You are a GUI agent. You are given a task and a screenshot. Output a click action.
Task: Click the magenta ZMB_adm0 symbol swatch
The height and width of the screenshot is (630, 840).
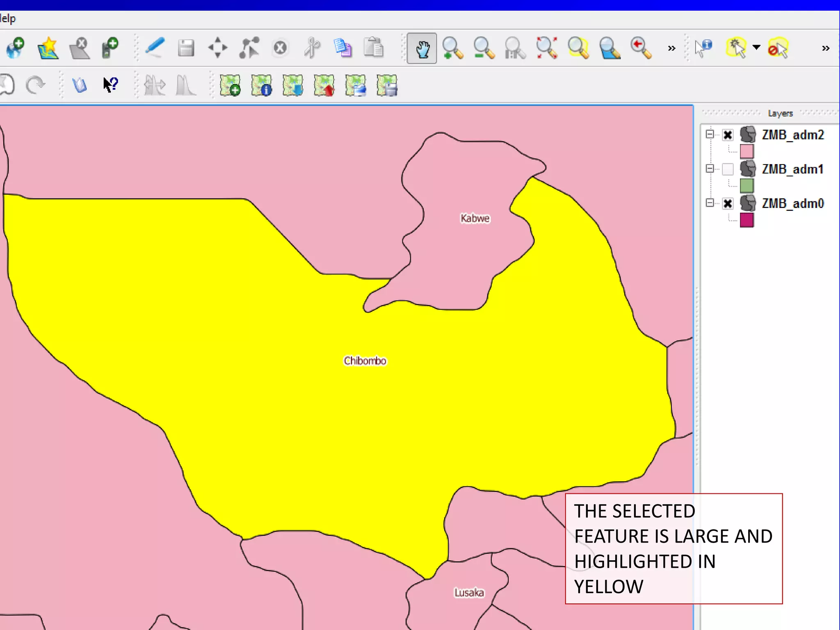(747, 220)
